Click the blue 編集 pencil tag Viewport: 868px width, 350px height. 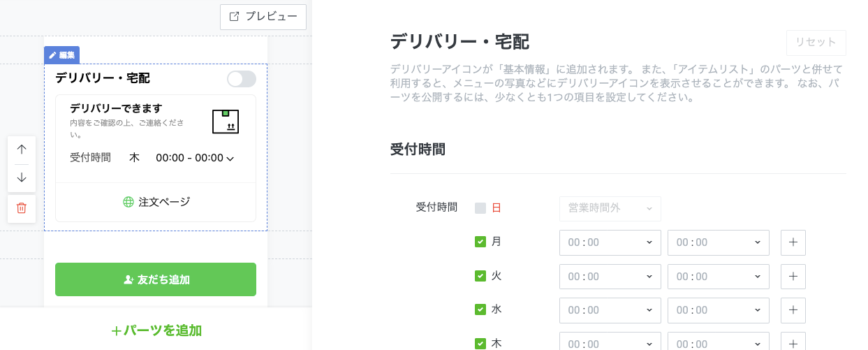pyautogui.click(x=62, y=54)
